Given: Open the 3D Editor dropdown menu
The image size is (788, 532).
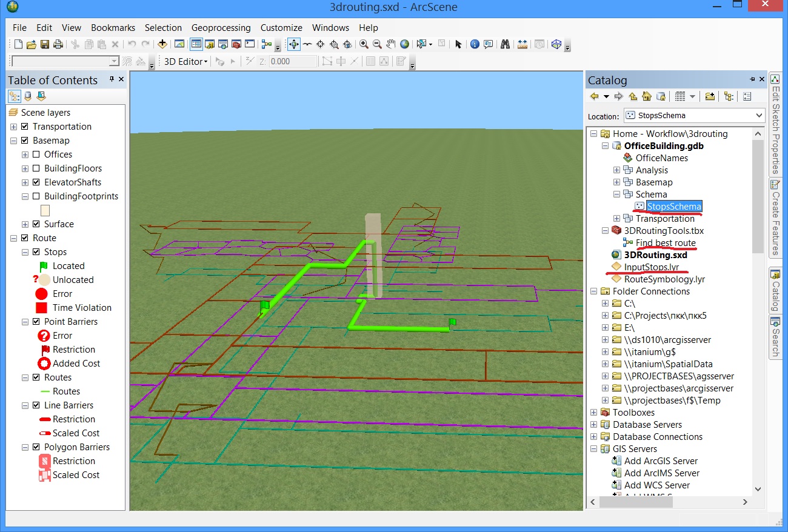Looking at the screenshot, I should [185, 61].
